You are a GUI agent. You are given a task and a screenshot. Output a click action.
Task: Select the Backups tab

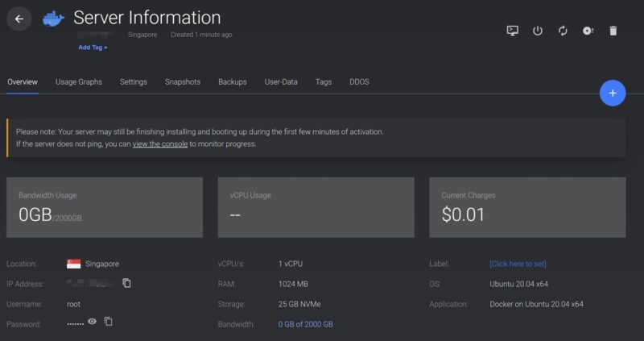233,81
